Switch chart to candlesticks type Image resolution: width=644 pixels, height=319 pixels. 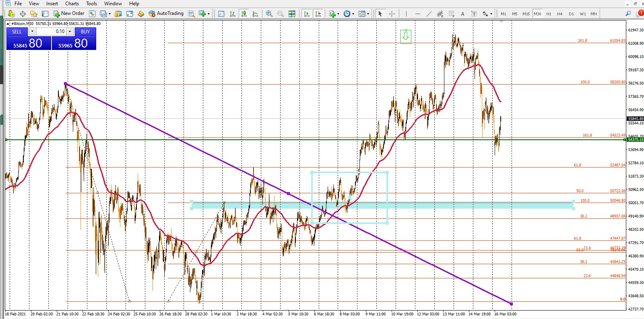tap(244, 14)
